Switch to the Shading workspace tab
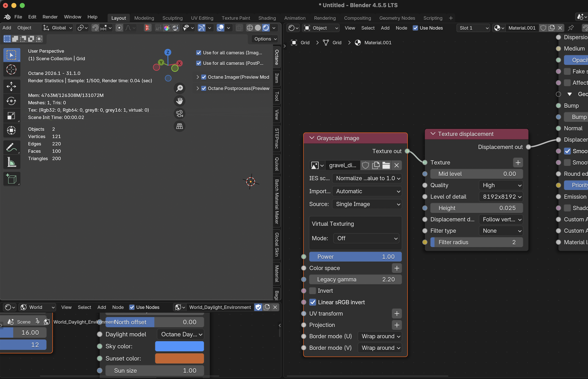 [x=267, y=18]
